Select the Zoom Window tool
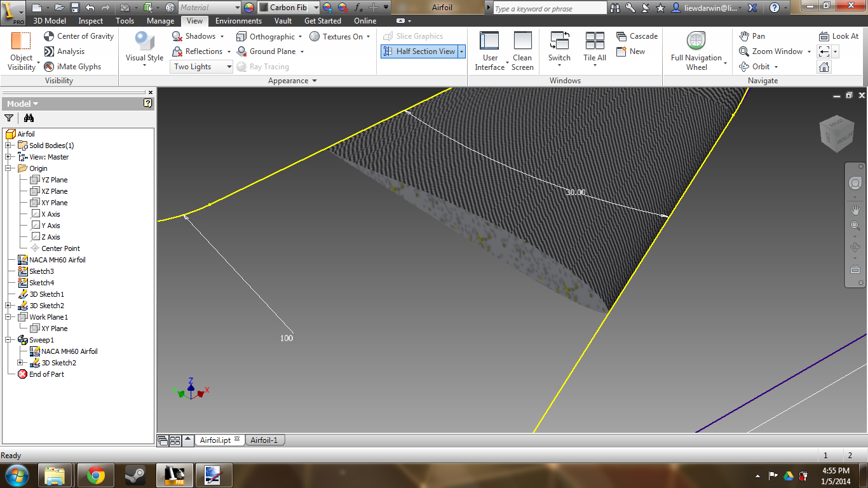Viewport: 868px width, 488px height. [x=771, y=51]
